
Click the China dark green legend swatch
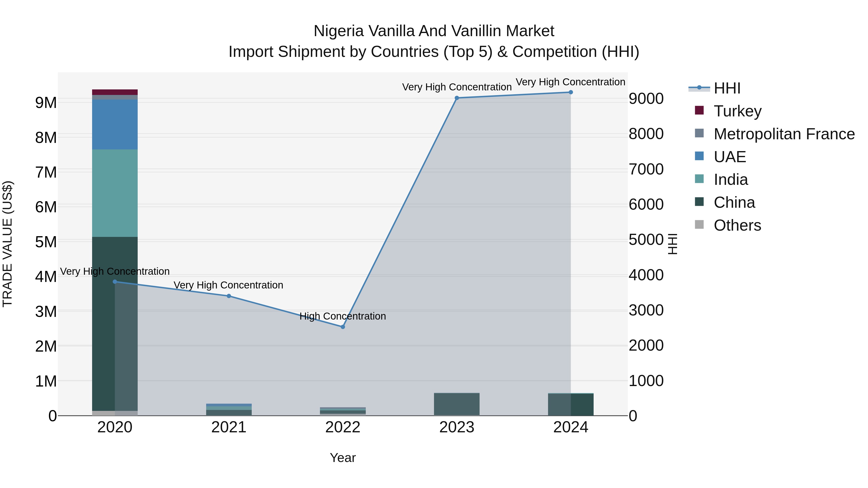[x=699, y=202]
